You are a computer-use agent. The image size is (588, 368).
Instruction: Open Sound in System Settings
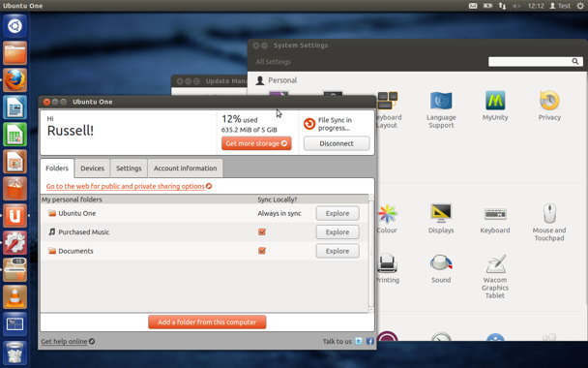441,268
